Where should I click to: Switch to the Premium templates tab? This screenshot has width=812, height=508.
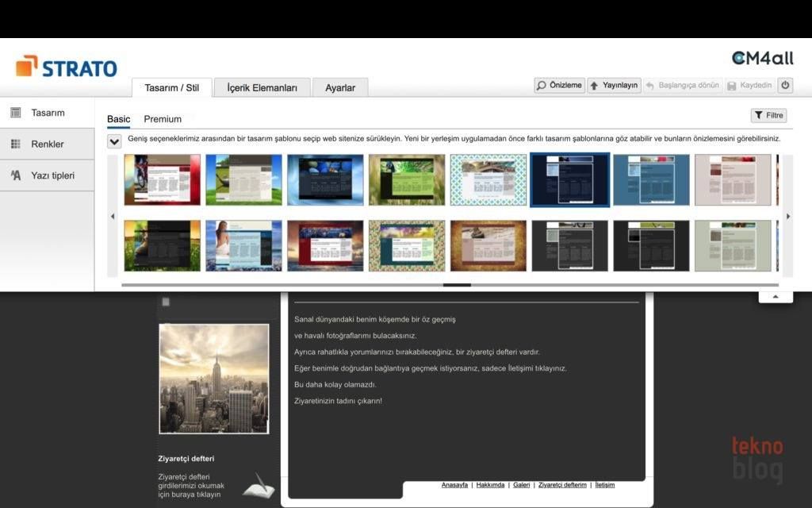pos(163,119)
